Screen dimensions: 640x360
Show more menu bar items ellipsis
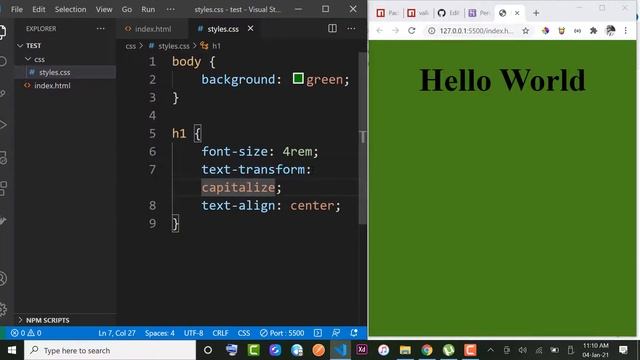click(x=170, y=9)
